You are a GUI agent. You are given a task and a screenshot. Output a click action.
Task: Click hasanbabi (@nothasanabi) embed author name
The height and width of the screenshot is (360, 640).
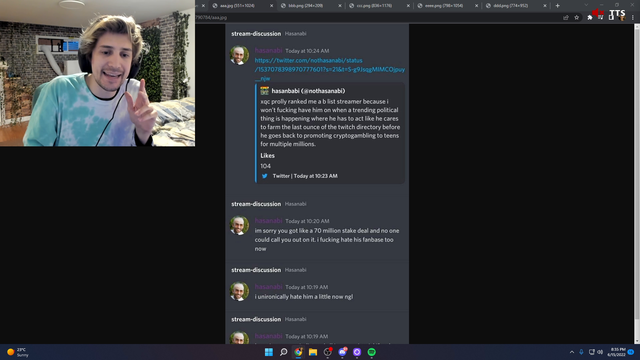pyautogui.click(x=308, y=91)
